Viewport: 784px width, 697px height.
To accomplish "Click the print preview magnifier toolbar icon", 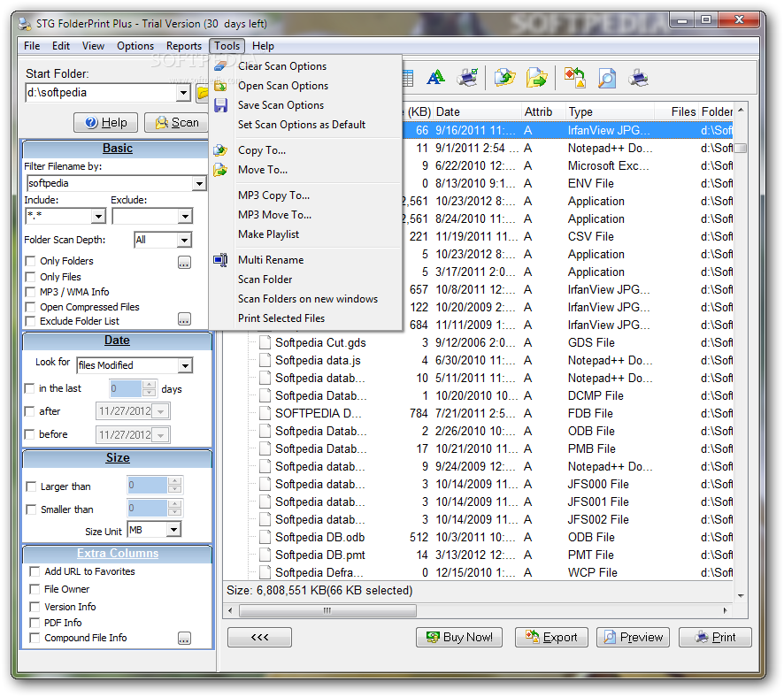I will pos(606,78).
